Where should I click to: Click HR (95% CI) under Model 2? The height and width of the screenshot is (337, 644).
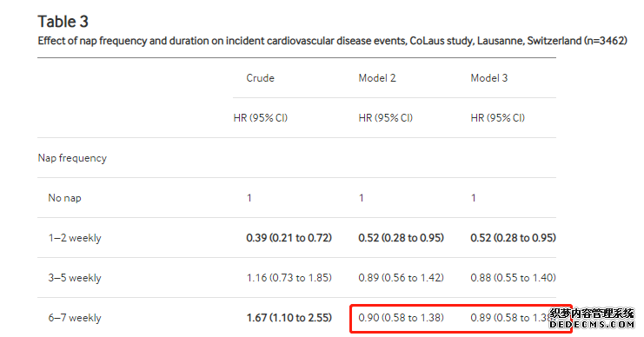tap(385, 118)
